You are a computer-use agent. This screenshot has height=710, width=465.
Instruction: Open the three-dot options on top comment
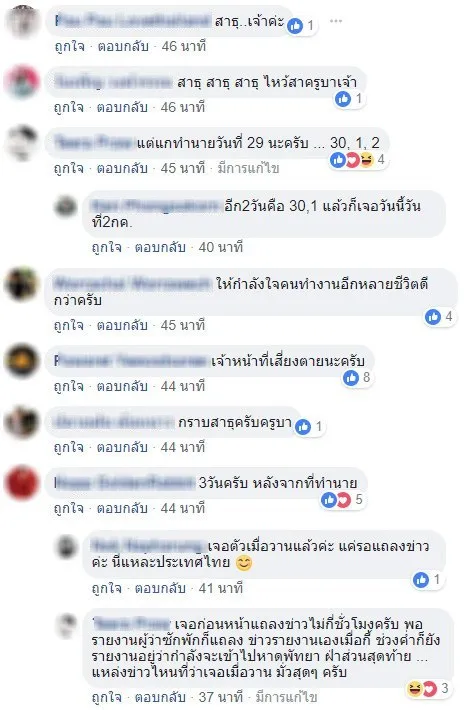(x=336, y=21)
